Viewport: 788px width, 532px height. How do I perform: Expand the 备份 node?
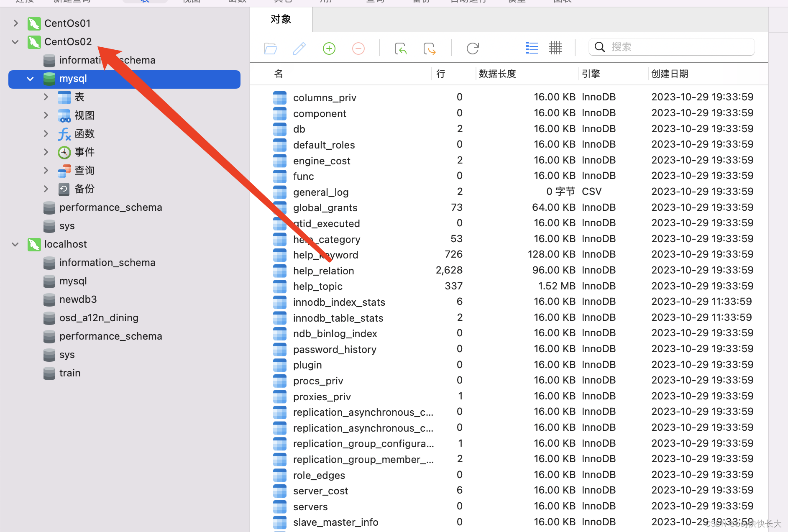click(x=46, y=189)
